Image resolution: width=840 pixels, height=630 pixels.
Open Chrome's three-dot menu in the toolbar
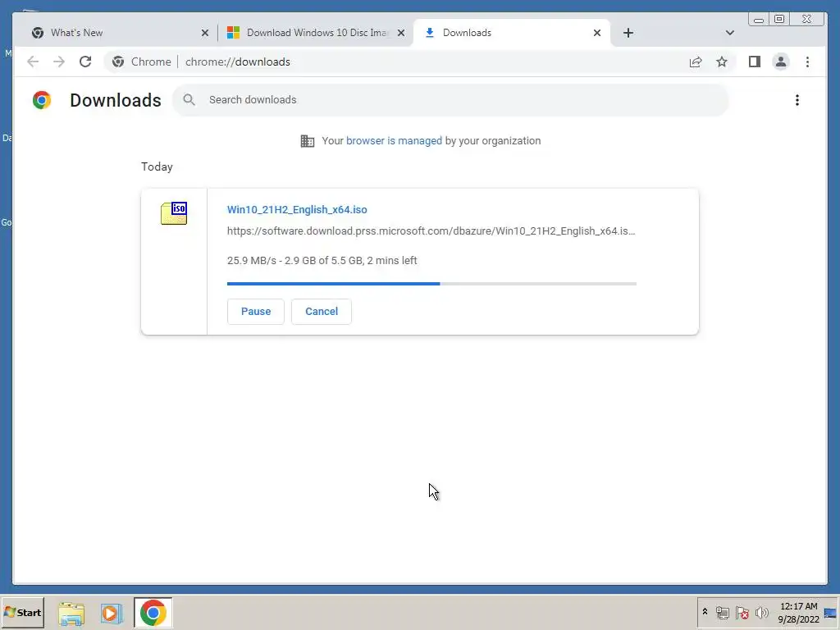(x=807, y=62)
